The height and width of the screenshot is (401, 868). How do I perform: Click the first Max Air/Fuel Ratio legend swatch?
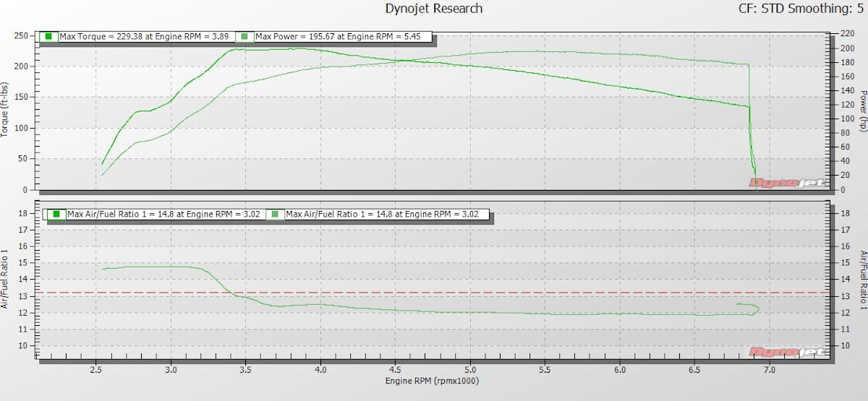tap(56, 215)
